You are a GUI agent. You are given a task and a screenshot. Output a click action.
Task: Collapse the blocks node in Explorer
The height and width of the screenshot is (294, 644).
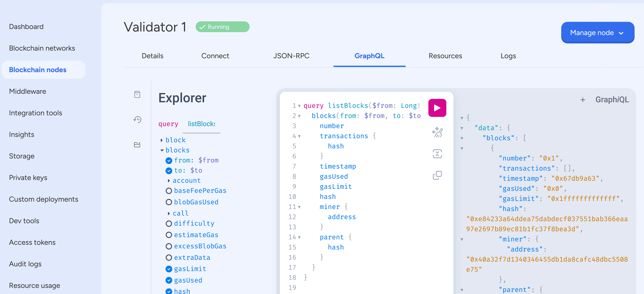162,150
